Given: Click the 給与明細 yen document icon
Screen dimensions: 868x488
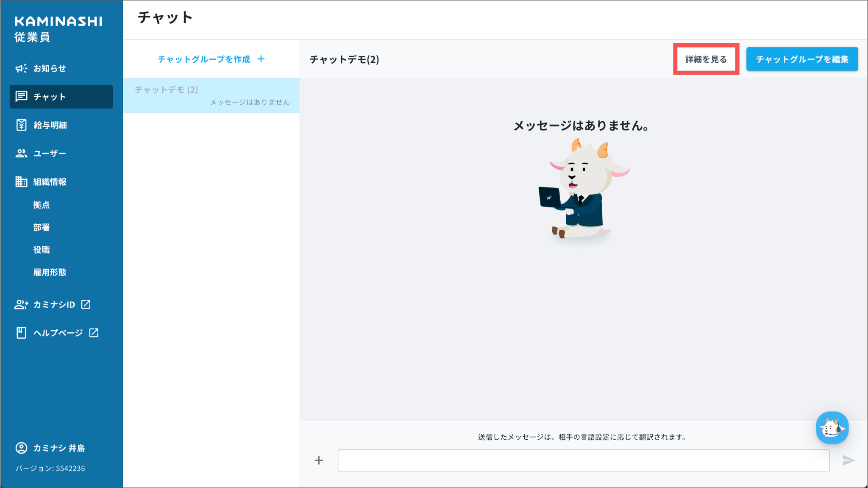Looking at the screenshot, I should pyautogui.click(x=21, y=125).
